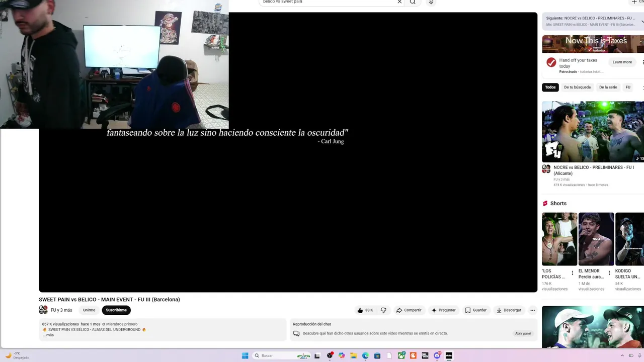Image resolution: width=644 pixels, height=362 pixels.
Task: Open File Explorer from the taskbar
Action: (354, 355)
